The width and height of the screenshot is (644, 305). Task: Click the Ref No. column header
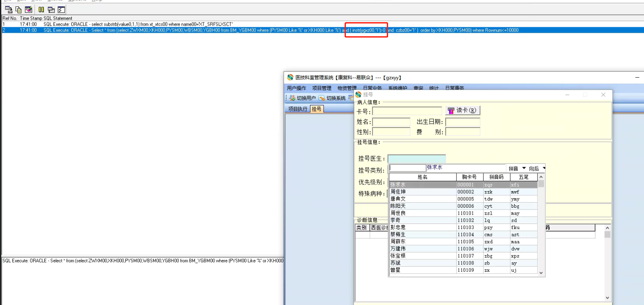pyautogui.click(x=10, y=18)
